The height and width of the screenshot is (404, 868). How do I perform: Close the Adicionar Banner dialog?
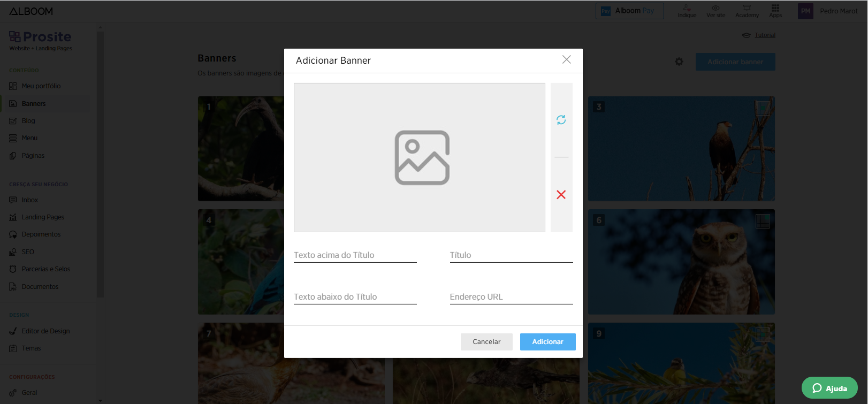566,59
